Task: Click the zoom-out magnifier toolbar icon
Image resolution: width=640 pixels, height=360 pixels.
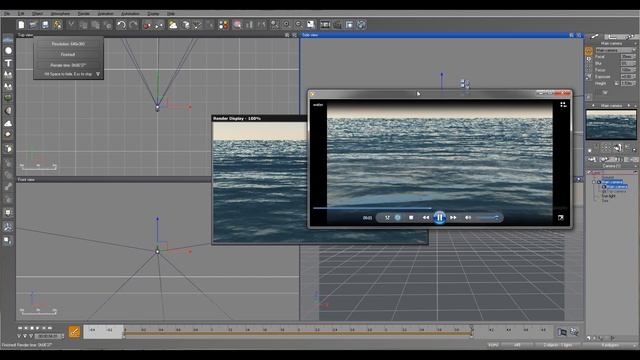Action: coord(299,25)
